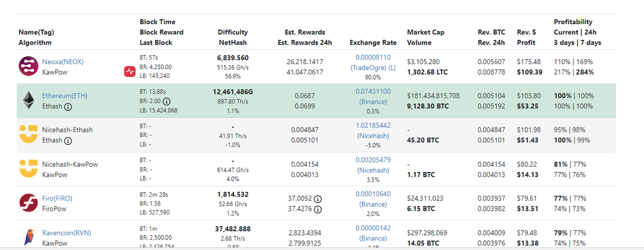
Task: Click Neoxa difficulty value 6,839.560
Action: (x=233, y=57)
